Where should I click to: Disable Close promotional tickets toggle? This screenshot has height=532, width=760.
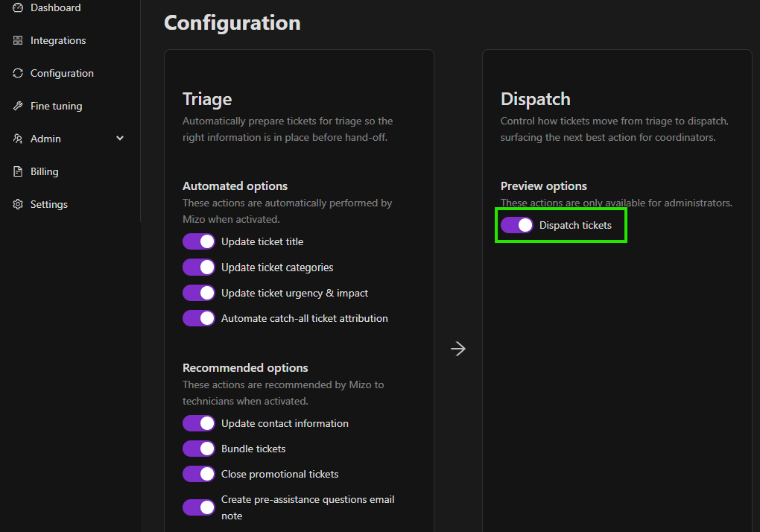(x=199, y=474)
